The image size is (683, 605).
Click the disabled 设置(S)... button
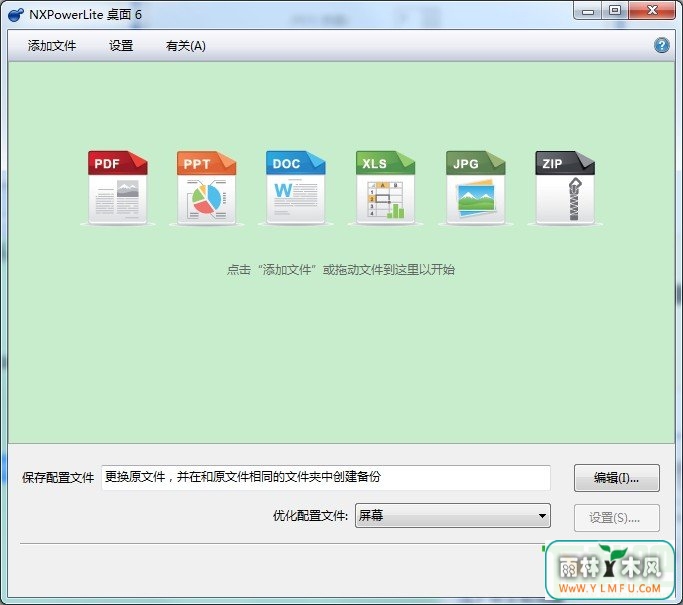(x=616, y=518)
